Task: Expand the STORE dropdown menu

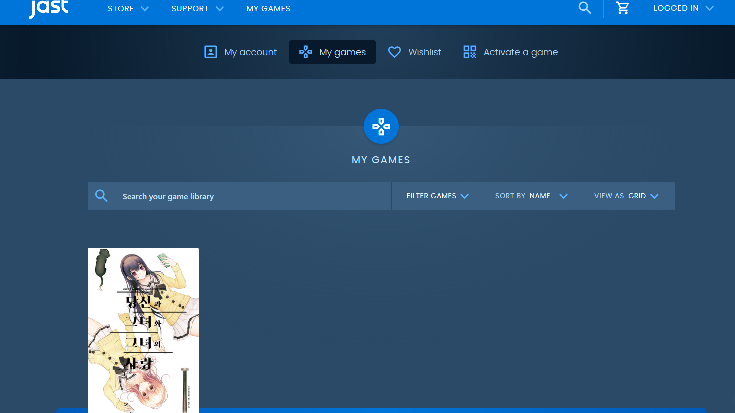Action: pyautogui.click(x=128, y=8)
